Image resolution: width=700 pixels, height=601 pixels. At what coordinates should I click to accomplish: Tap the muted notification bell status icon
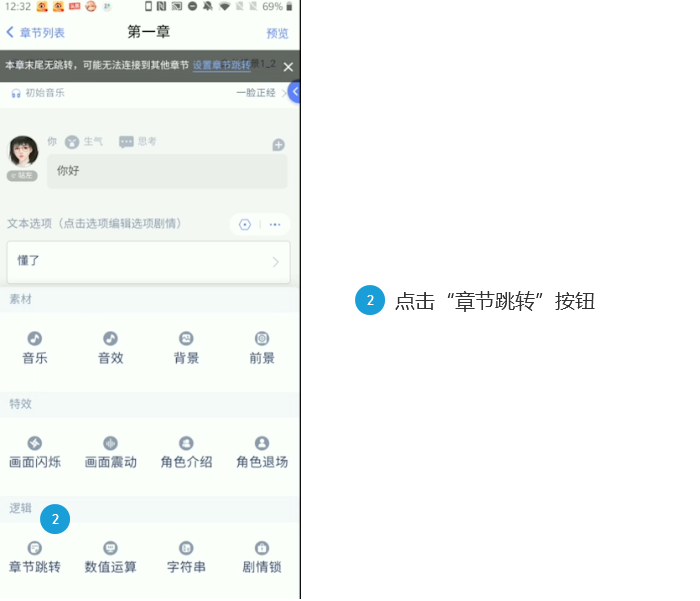point(208,6)
